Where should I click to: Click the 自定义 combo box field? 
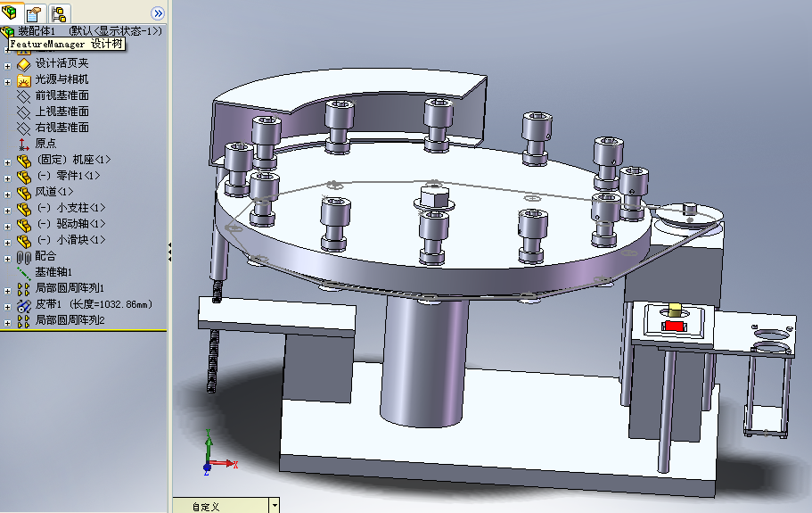pyautogui.click(x=221, y=506)
